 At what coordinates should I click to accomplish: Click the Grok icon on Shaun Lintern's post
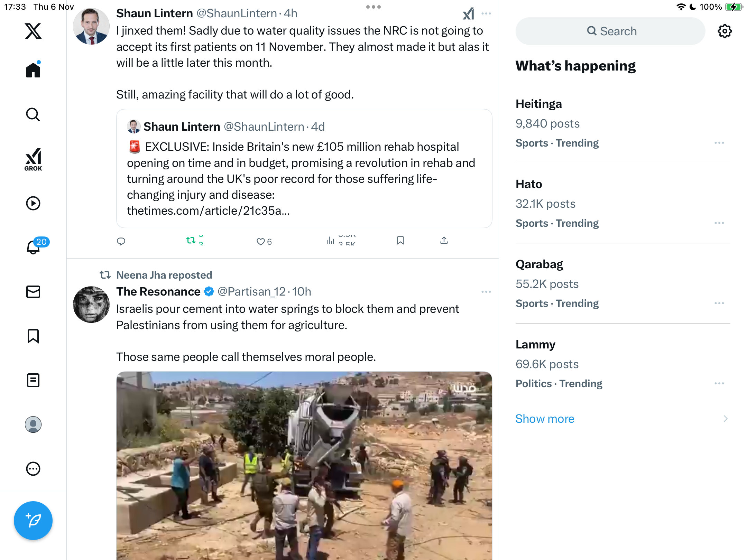tap(468, 14)
